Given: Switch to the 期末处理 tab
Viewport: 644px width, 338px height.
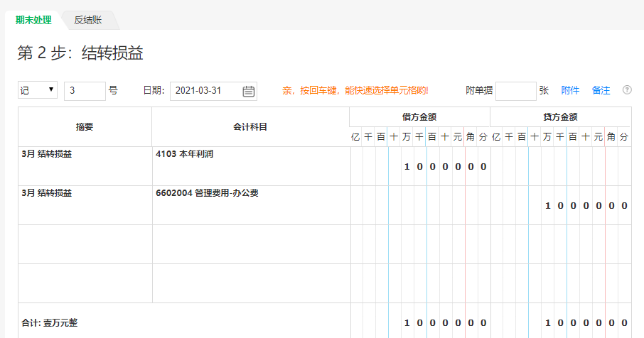Looking at the screenshot, I should point(33,20).
